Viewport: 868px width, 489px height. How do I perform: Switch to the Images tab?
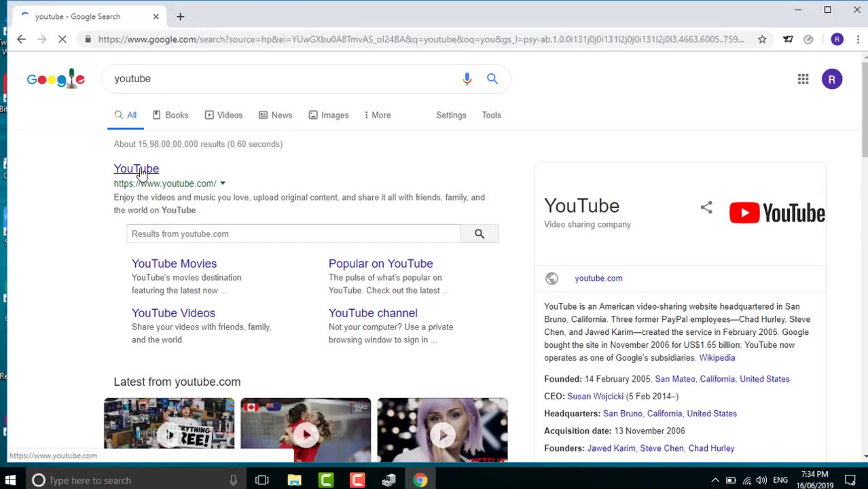coord(329,115)
